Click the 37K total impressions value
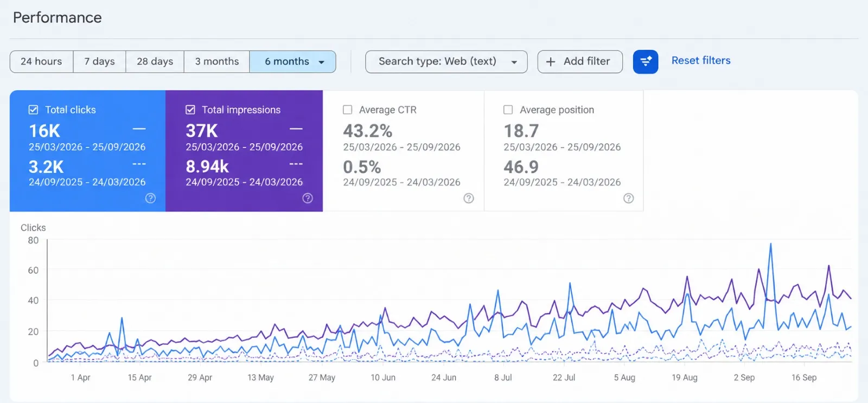Screen dimensions: 868x403 point(202,131)
